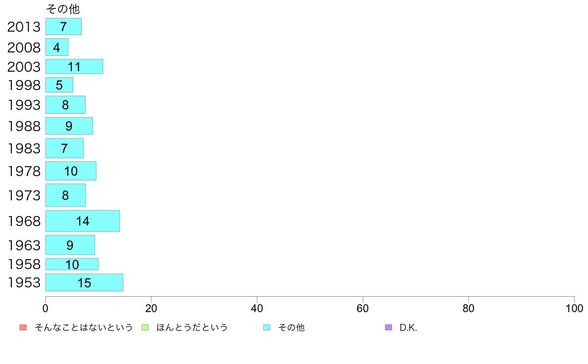
Task: Click the 1968 bar showing 14
Action: tap(83, 221)
